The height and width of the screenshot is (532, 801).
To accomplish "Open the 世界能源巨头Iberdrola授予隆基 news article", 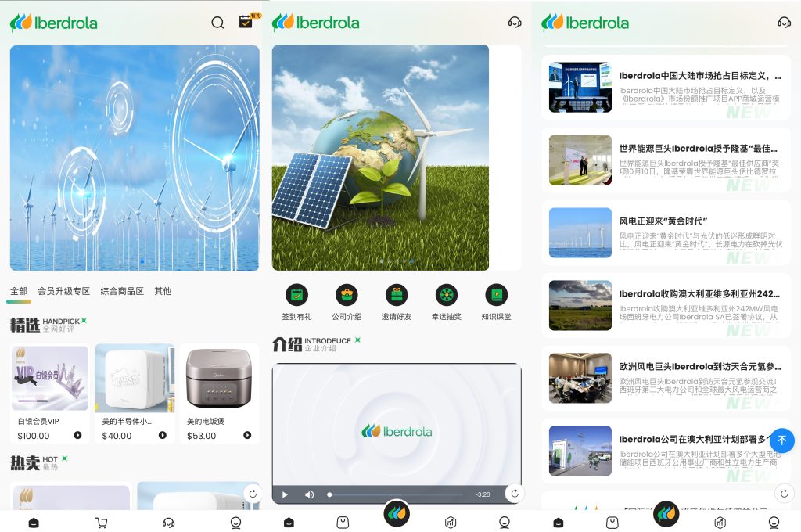I will coord(666,160).
